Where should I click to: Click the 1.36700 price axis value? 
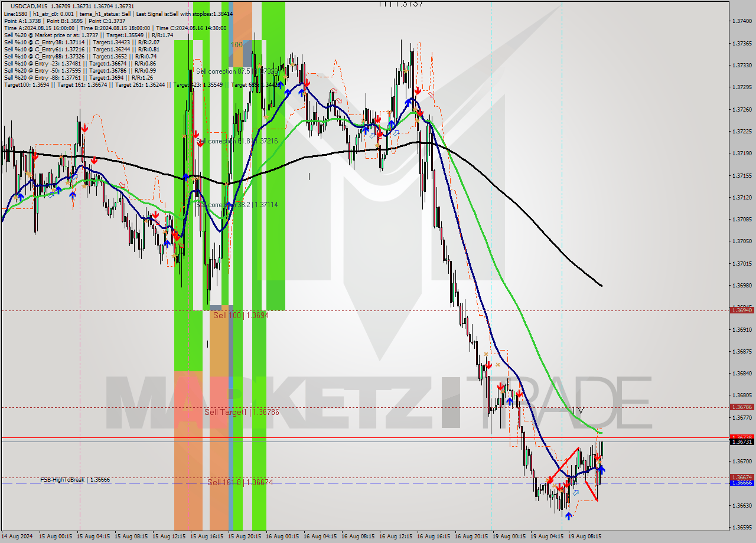741,462
